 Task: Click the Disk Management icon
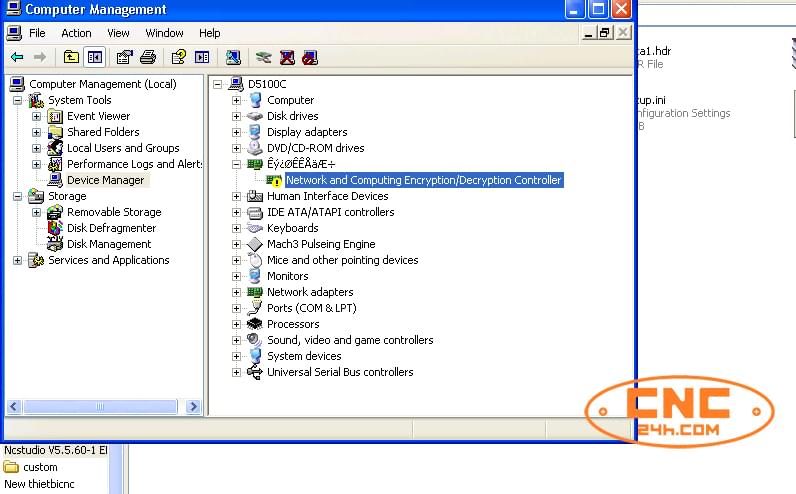[x=55, y=244]
